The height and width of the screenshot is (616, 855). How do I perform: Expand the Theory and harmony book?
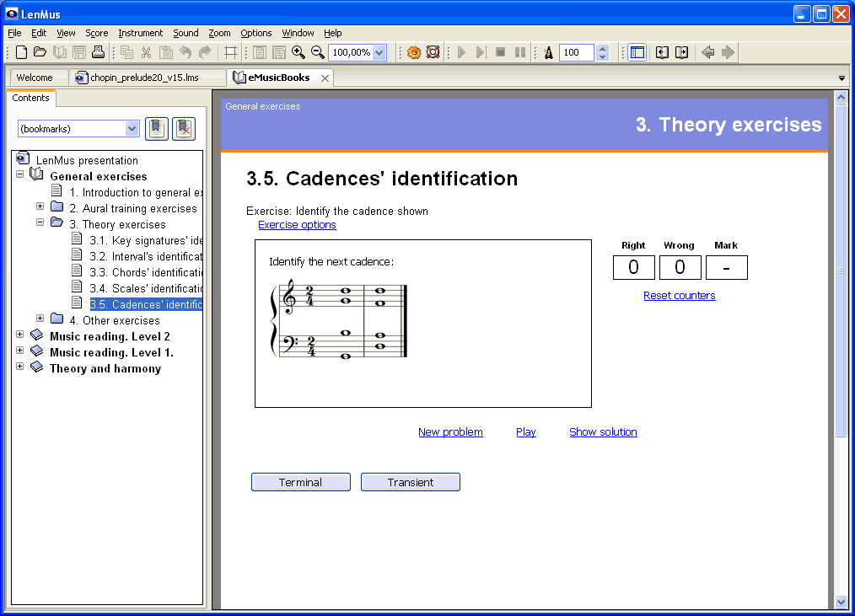coord(20,367)
